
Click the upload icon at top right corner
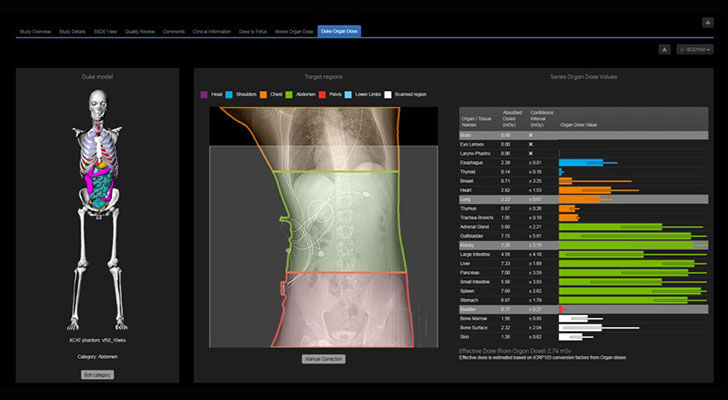pyautogui.click(x=707, y=22)
